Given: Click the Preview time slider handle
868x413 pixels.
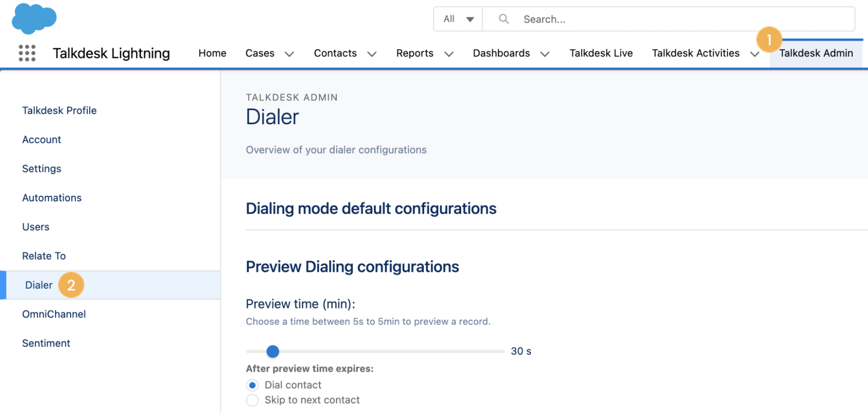Looking at the screenshot, I should [273, 351].
